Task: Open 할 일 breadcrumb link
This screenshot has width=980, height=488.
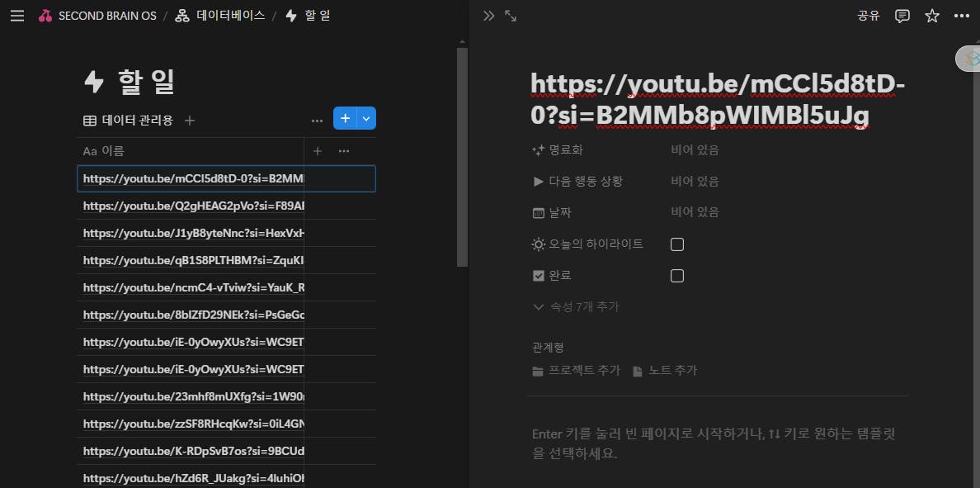Action: coord(317,17)
